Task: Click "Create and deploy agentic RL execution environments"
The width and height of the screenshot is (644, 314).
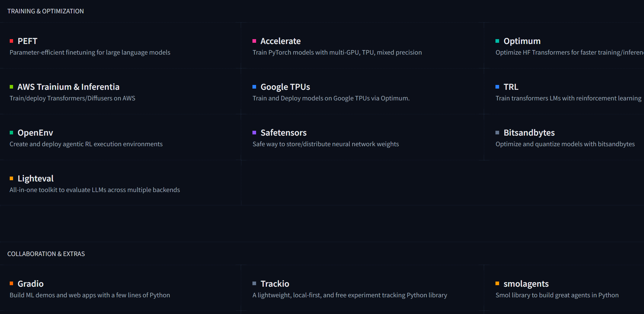Action: (x=86, y=144)
